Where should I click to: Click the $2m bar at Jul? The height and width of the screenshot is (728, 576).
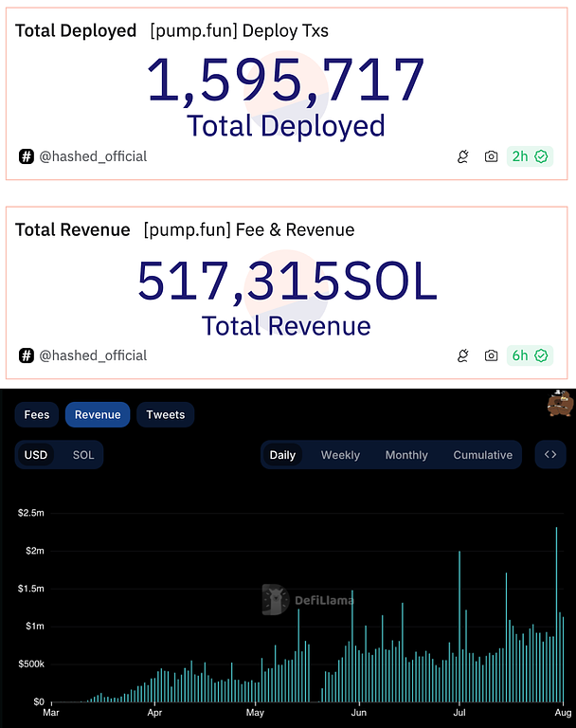[459, 627]
